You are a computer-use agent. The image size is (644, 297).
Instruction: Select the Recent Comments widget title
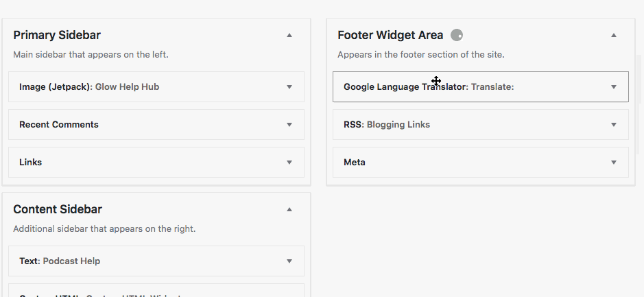59,125
